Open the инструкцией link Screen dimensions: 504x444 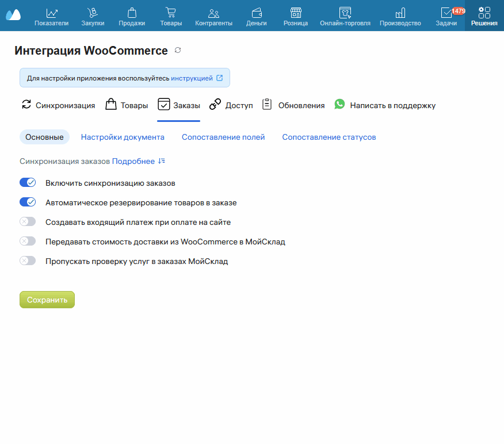(x=192, y=78)
